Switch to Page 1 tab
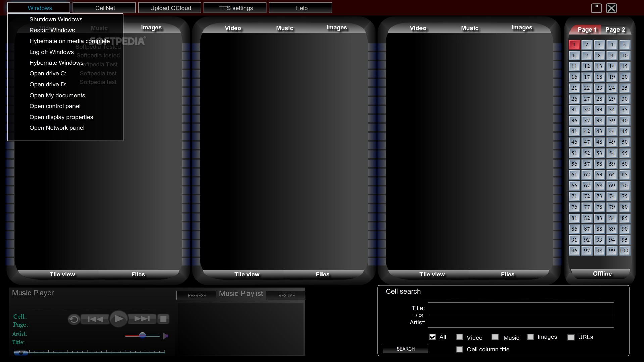The image size is (644, 362). (587, 29)
